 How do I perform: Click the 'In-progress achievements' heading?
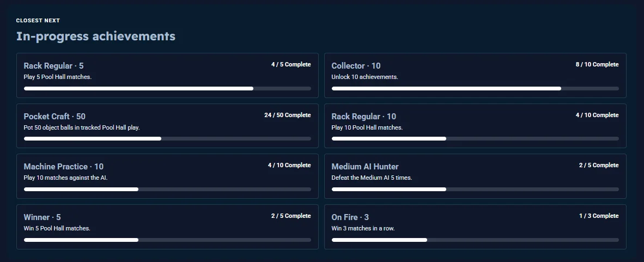click(x=96, y=36)
